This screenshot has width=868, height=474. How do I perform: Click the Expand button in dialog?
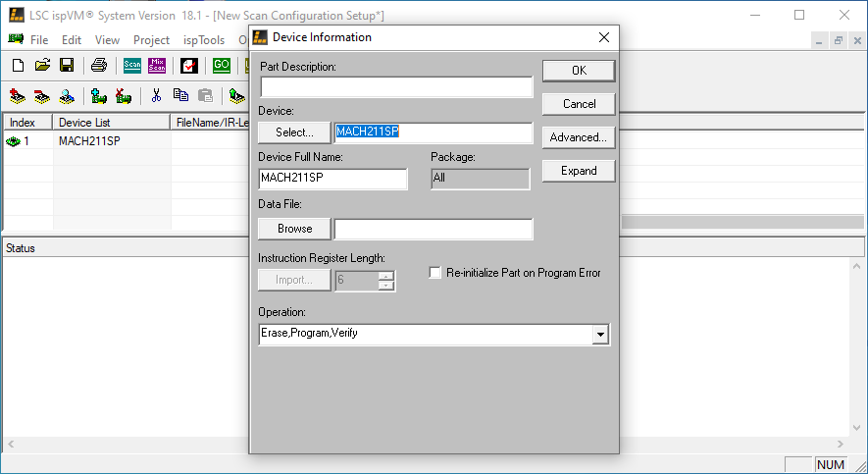point(579,171)
